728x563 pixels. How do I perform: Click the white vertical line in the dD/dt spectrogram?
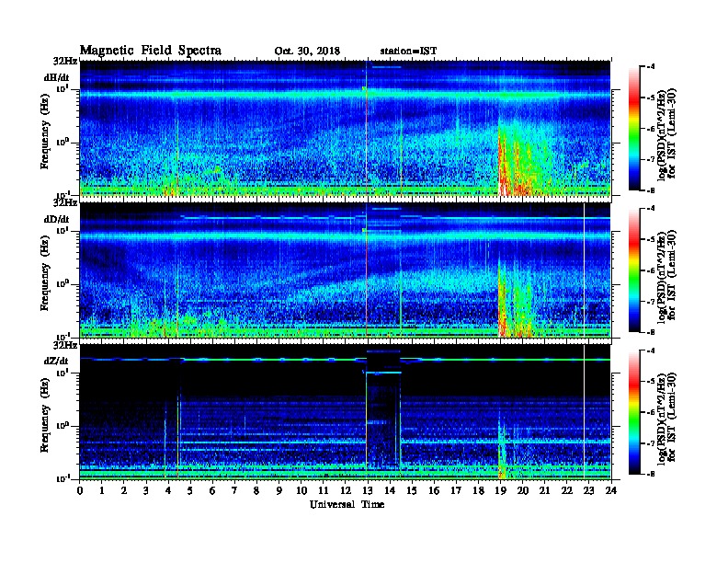point(584,270)
